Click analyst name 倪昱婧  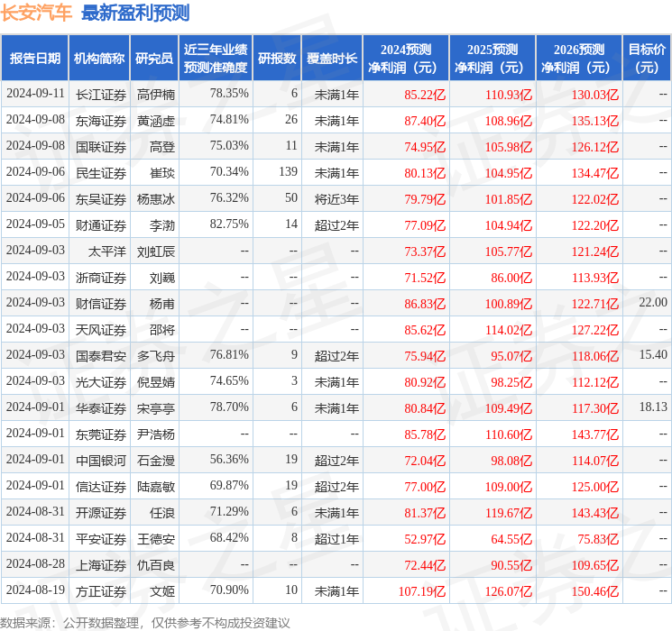click(156, 381)
